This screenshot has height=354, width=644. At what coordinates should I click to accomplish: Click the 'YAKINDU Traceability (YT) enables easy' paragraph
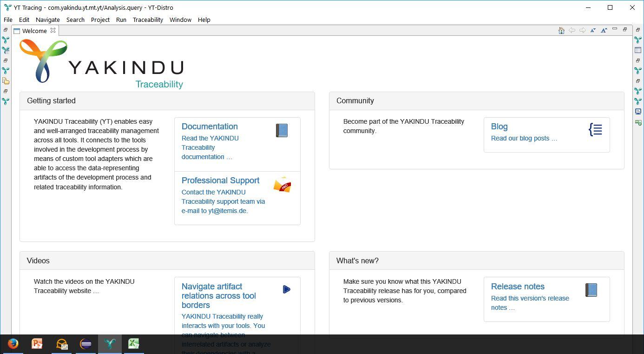[x=96, y=154]
